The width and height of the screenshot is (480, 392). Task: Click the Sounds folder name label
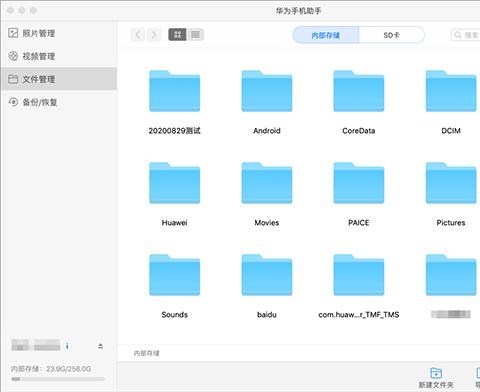pos(175,315)
